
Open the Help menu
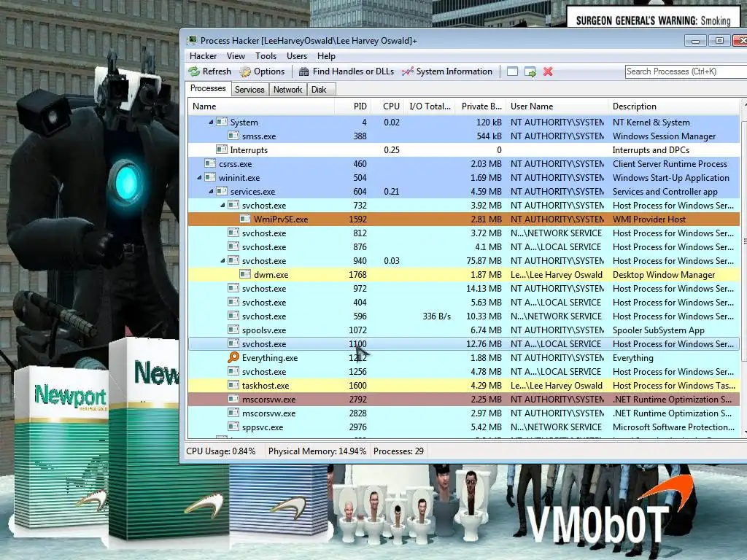click(326, 56)
